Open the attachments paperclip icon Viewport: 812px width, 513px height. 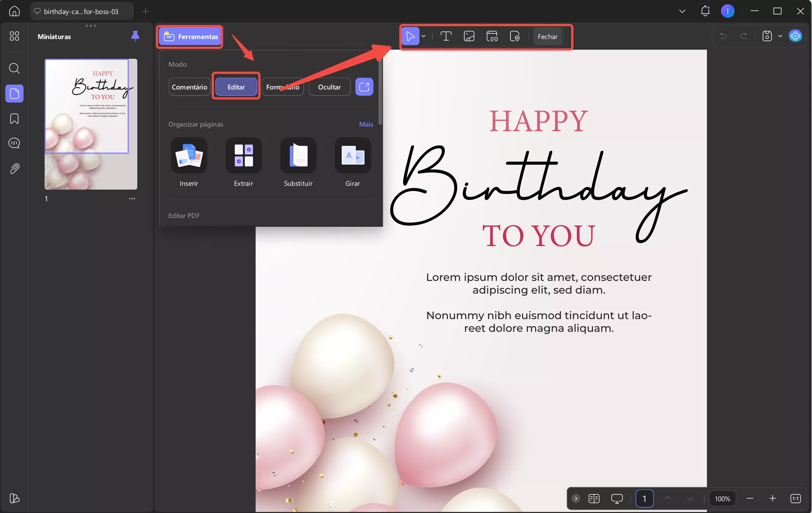pyautogui.click(x=14, y=168)
